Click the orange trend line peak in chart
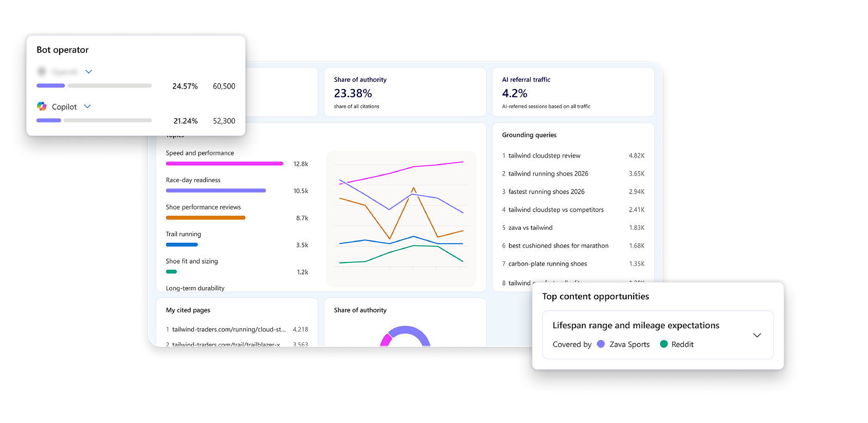868x423 pixels. tap(413, 188)
